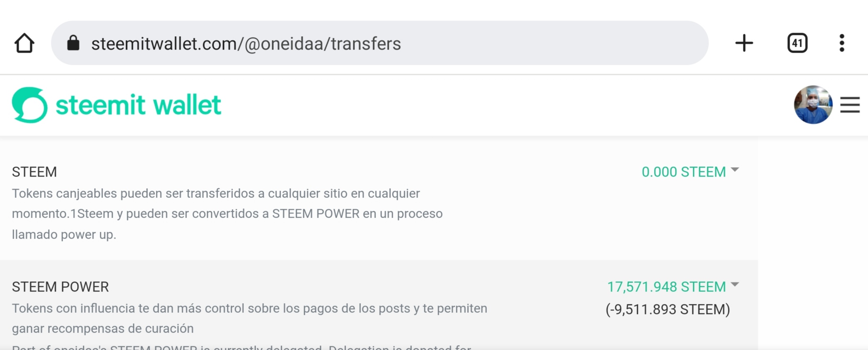This screenshot has height=350, width=868.
Task: Click the 0.000 STEEM balance amount
Action: pyautogui.click(x=683, y=172)
